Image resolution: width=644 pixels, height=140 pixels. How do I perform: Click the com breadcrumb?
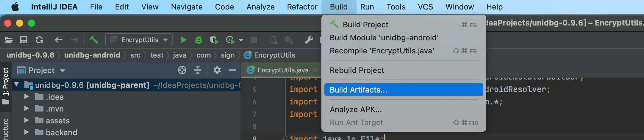204,55
